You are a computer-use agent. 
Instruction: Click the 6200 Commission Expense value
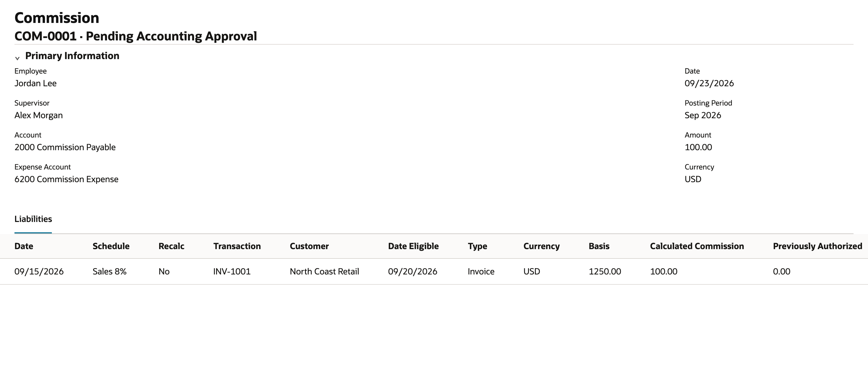point(66,179)
